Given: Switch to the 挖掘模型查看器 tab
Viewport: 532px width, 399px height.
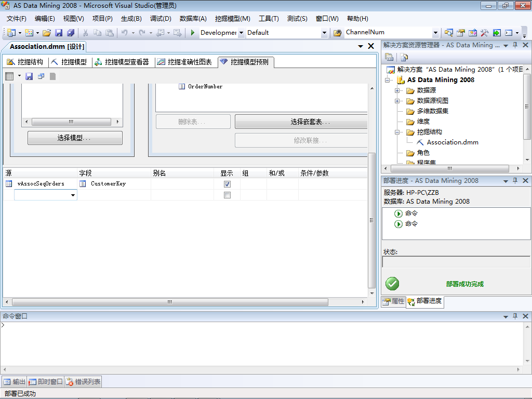Looking at the screenshot, I should coord(122,62).
